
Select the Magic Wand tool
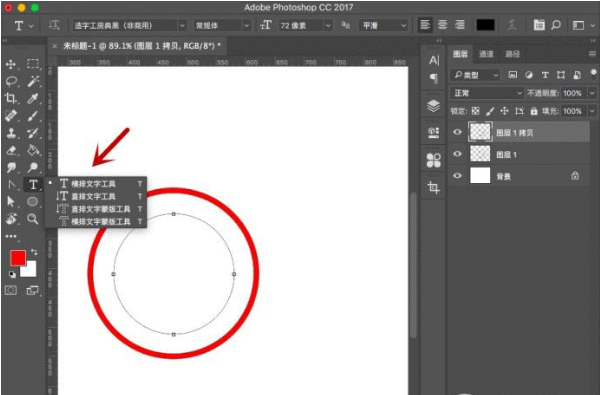(x=33, y=82)
